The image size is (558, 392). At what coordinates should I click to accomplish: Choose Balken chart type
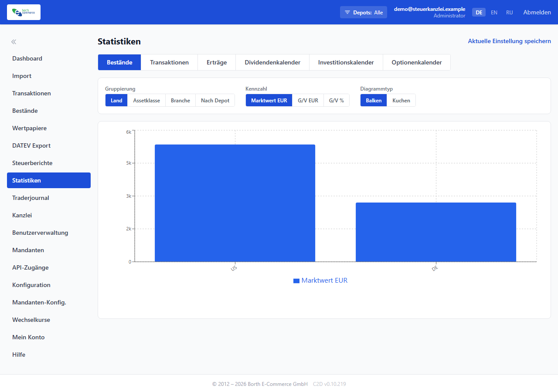click(x=374, y=100)
